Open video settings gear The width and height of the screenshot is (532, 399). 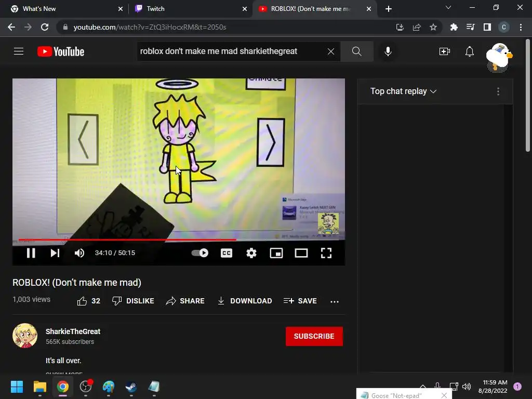point(251,253)
